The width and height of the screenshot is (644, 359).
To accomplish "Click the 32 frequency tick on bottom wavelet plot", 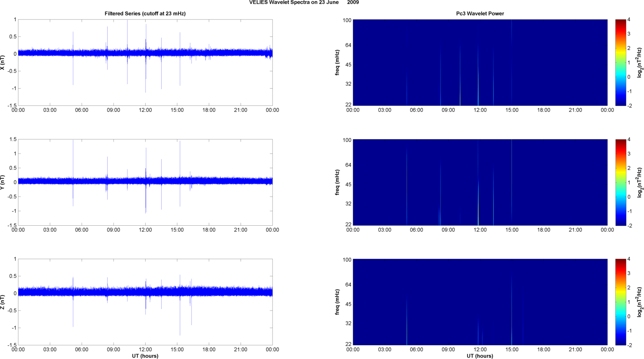I will 348,324.
